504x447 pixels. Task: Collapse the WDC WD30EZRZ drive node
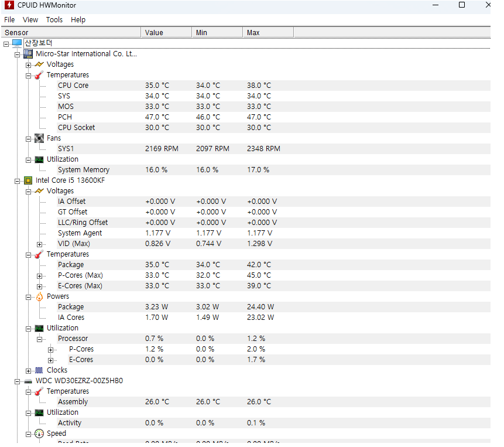(18, 382)
